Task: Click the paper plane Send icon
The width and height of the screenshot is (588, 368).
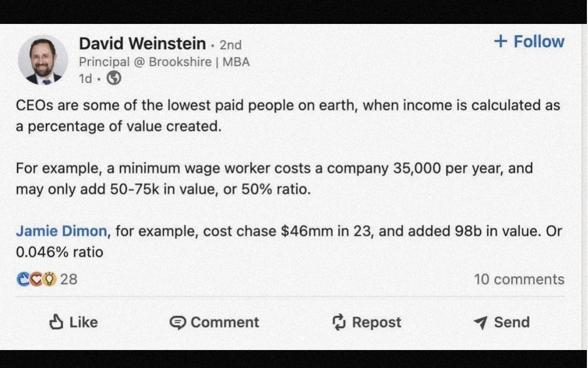Action: 480,323
